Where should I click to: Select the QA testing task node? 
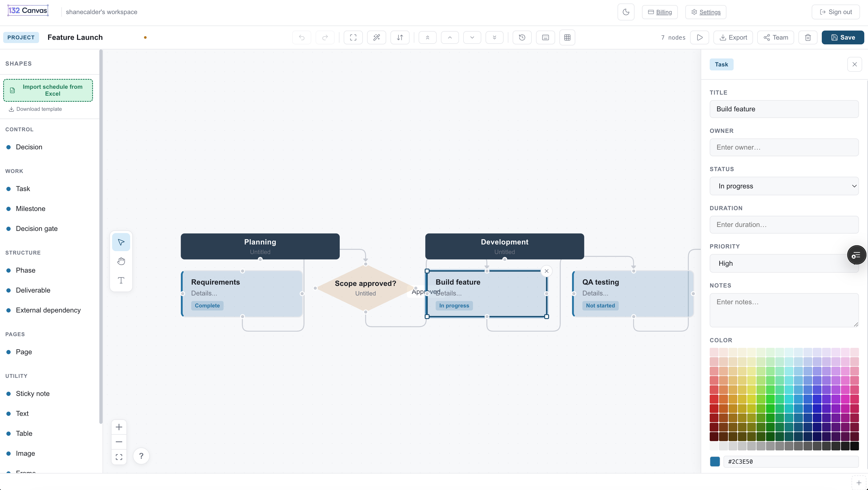(633, 294)
